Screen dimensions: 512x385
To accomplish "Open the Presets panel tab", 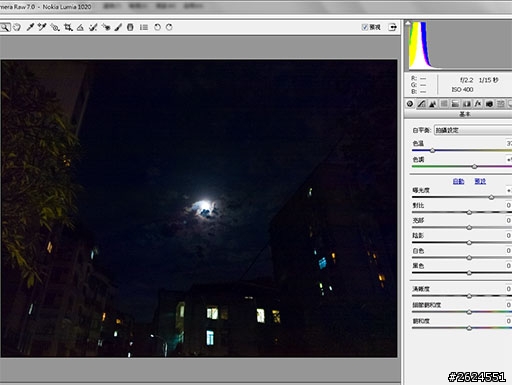I will coord(501,104).
